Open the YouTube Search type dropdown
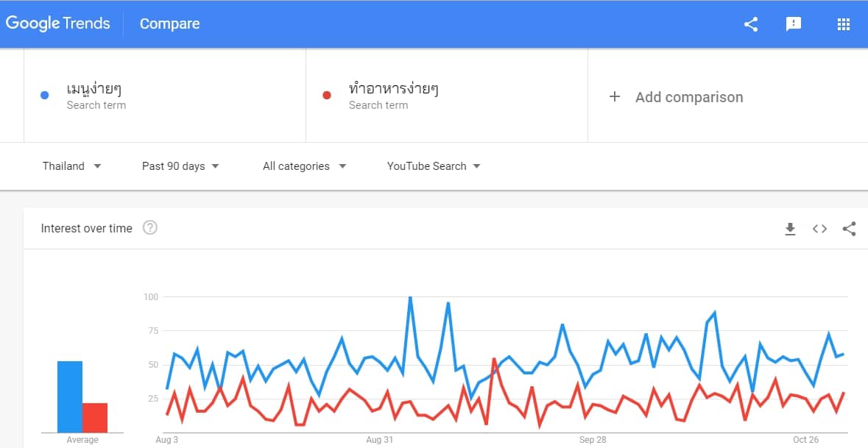The width and height of the screenshot is (868, 448). click(434, 166)
